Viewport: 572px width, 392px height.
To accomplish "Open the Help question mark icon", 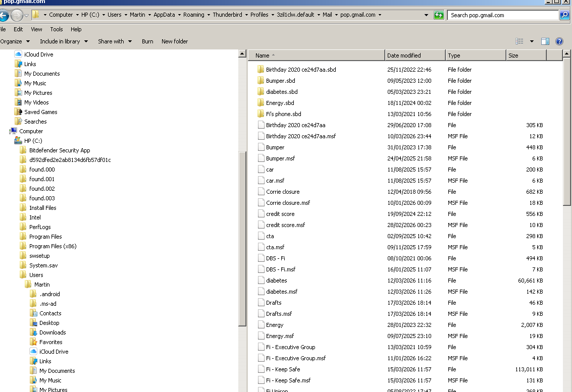I will point(559,41).
